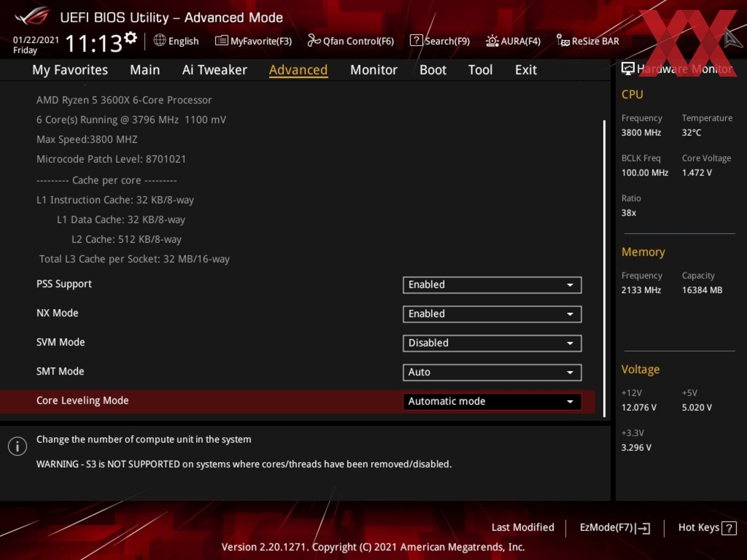This screenshot has height=560, width=747.
Task: Click the +3.3V reading 3.296 V
Action: 636,447
